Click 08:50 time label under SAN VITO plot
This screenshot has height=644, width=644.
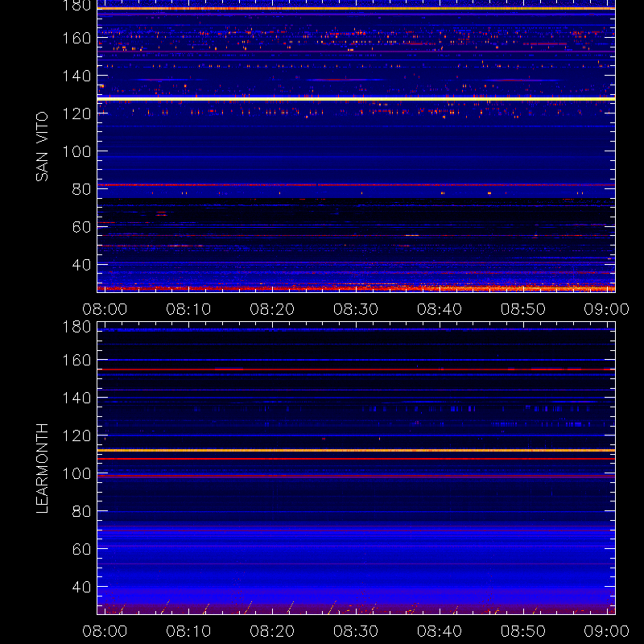point(523,309)
